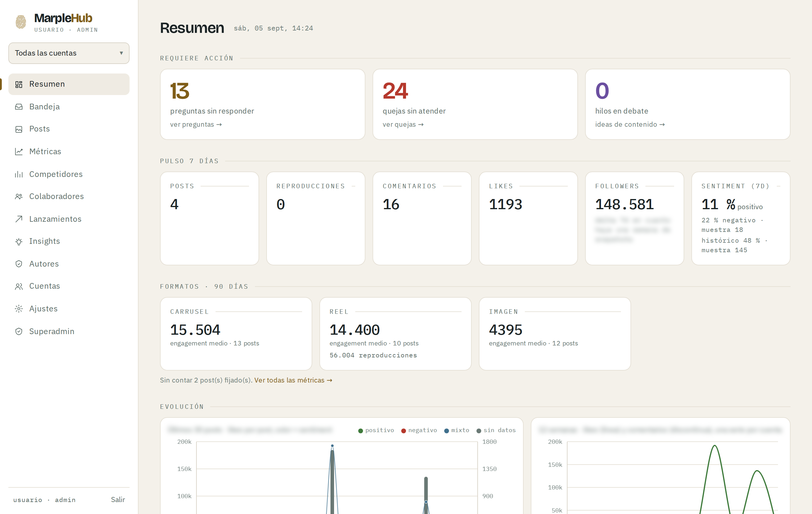Viewport: 812px width, 514px height.
Task: Click Ver todas las métricas link
Action: point(293,380)
